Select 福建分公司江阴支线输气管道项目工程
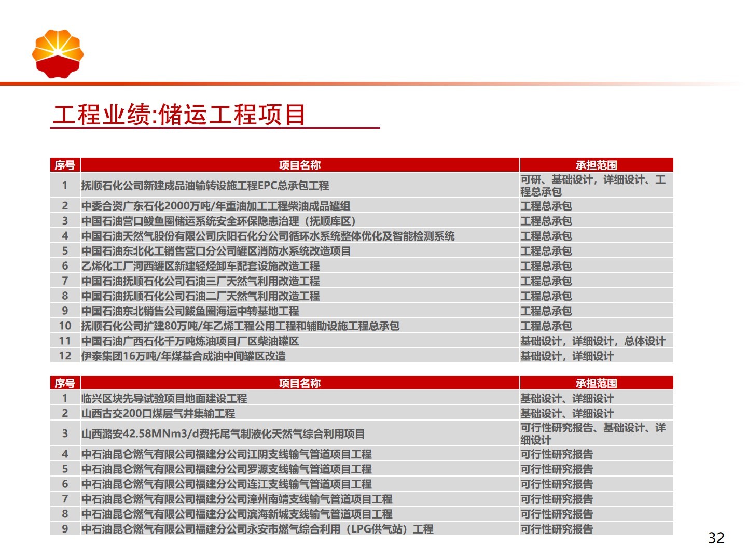This screenshot has height=560, width=747. pos(226,454)
